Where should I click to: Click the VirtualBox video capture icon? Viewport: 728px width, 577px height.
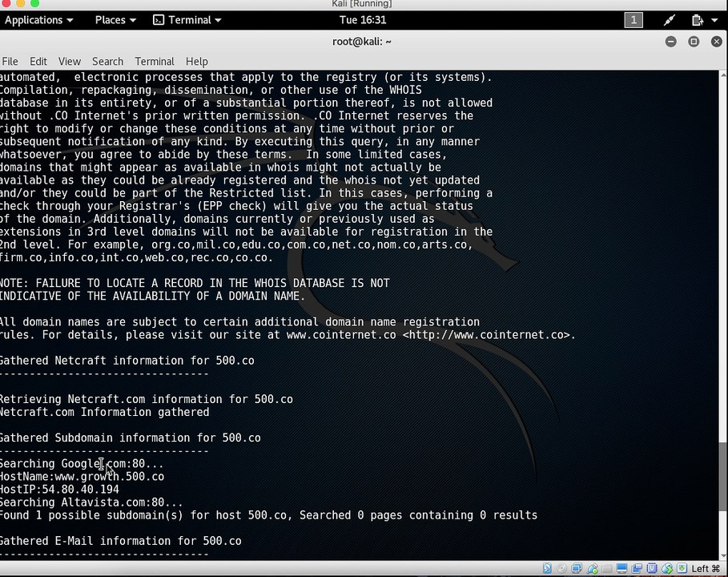click(x=637, y=568)
